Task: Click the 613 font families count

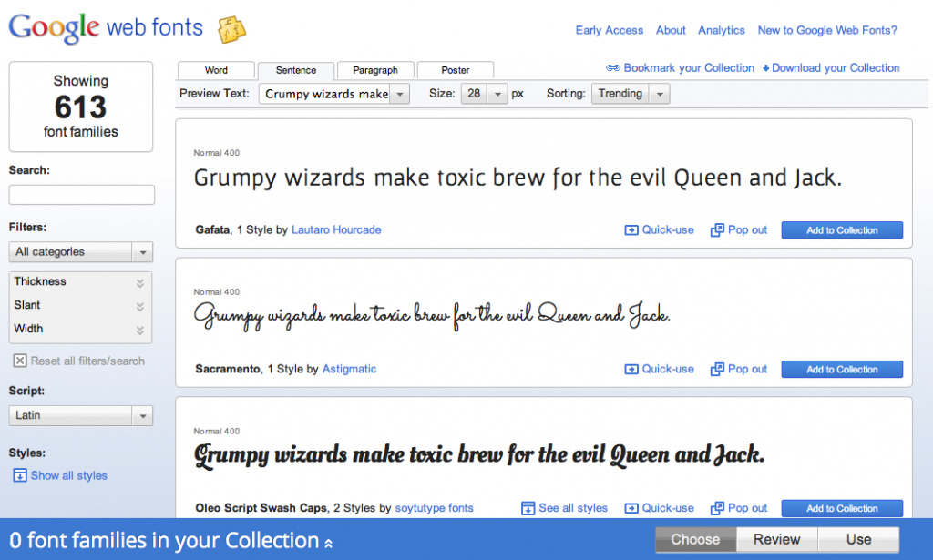Action: point(81,107)
